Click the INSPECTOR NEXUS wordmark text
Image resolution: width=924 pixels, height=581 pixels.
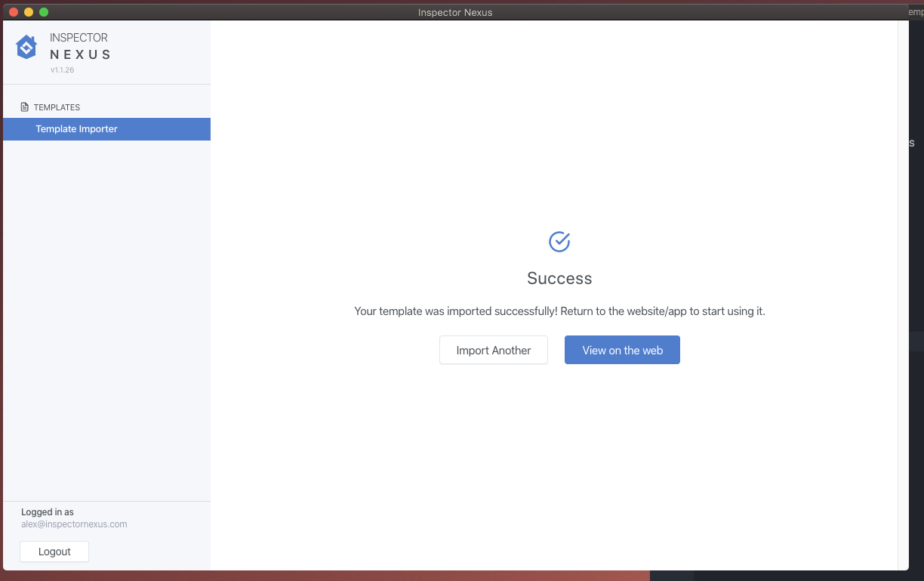(80, 46)
